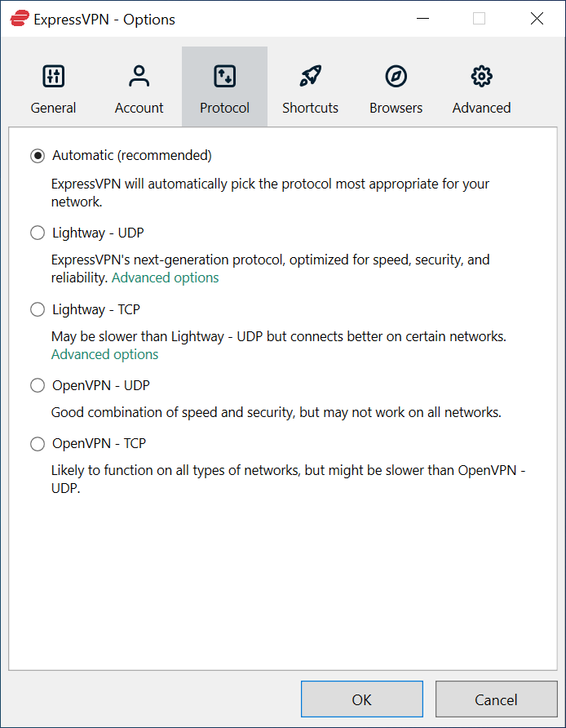
Task: Click description 'Good combination of speed and security'
Action: click(x=276, y=412)
